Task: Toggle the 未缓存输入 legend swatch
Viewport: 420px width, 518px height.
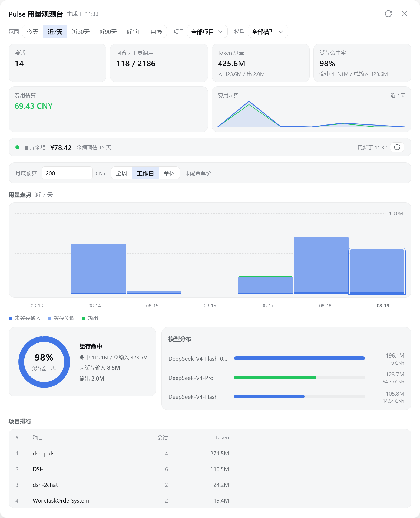Action: click(11, 318)
